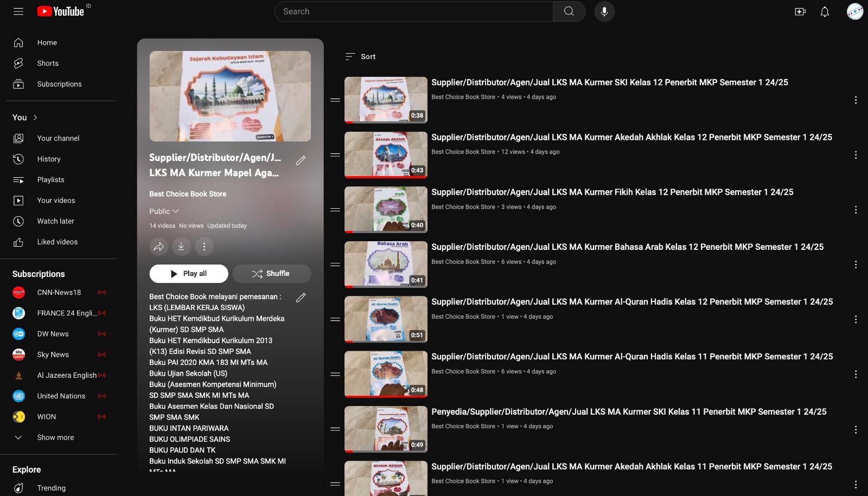This screenshot has height=496, width=868.
Task: Go to Shorts in the sidebar
Action: coord(48,63)
